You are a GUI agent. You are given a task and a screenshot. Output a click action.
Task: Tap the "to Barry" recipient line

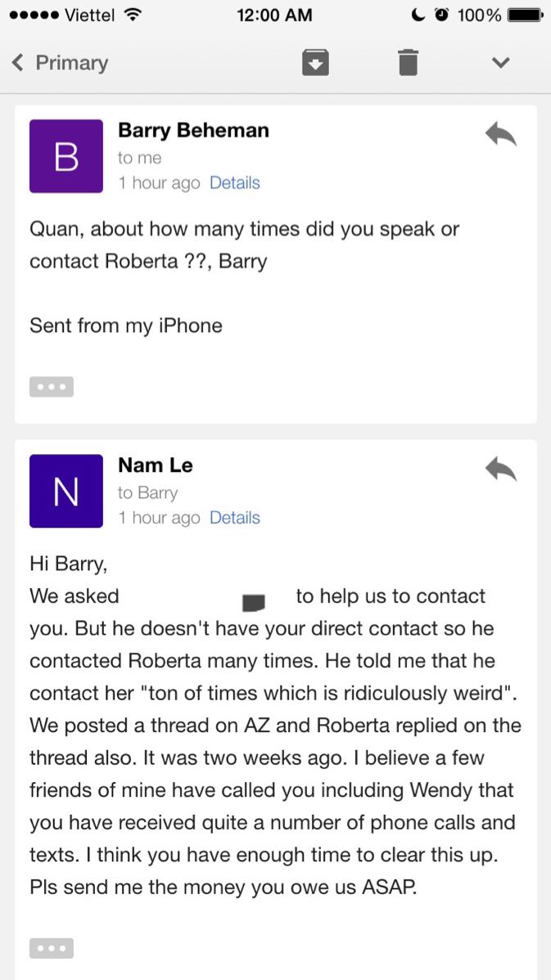[x=147, y=493]
